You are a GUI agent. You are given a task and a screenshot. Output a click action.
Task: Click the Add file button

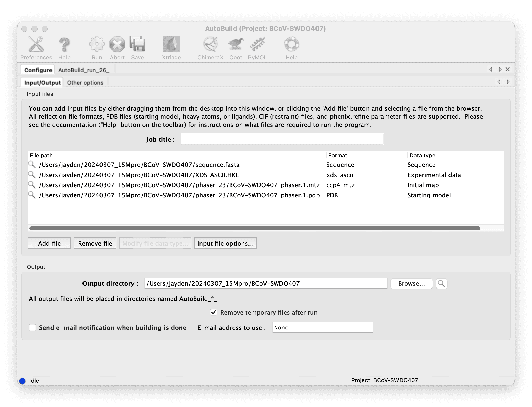[49, 243]
